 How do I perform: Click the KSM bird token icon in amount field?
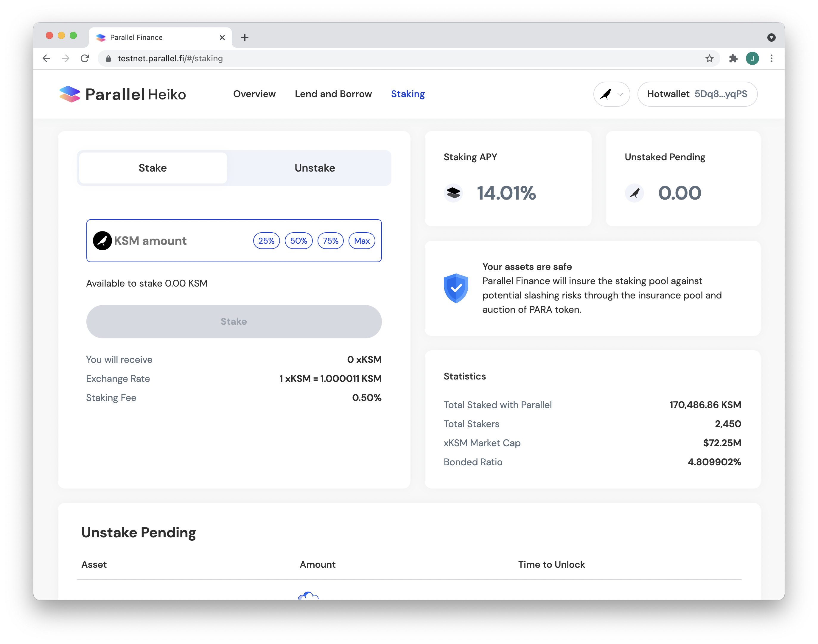(102, 241)
